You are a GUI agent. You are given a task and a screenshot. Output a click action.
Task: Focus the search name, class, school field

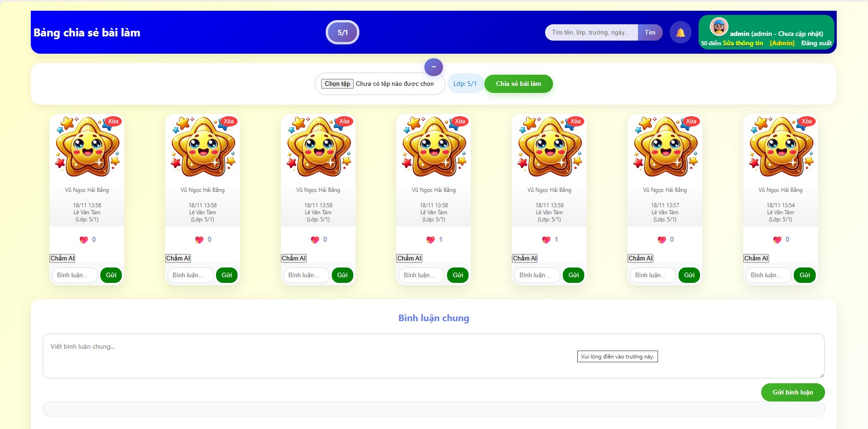591,33
